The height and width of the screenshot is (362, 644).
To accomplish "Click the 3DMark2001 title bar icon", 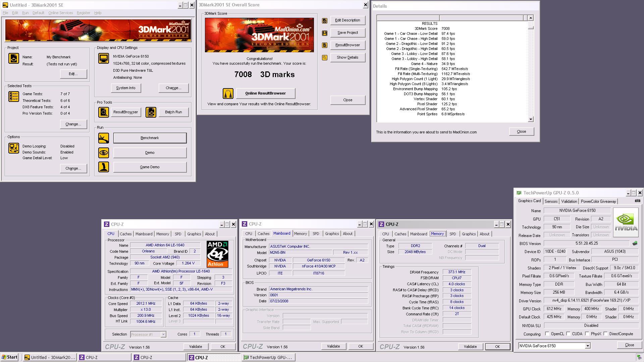I will tap(5, 5).
